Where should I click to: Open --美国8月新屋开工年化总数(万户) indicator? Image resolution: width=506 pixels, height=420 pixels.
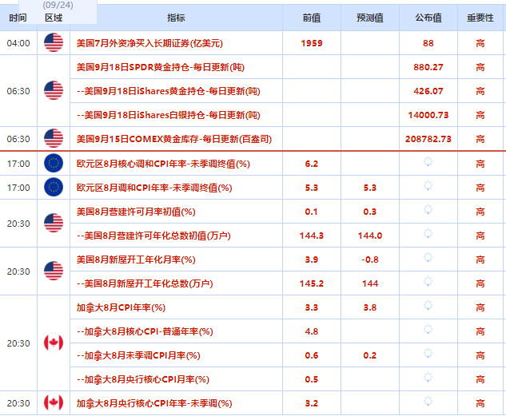click(145, 283)
